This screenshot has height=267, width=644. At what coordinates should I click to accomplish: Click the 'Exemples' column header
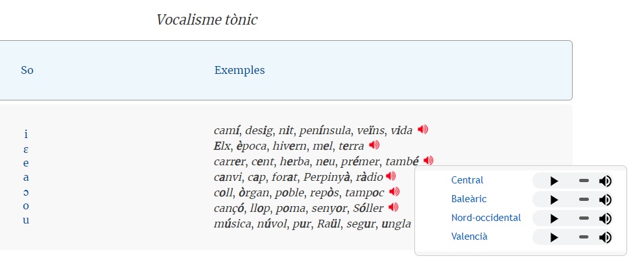tap(239, 70)
